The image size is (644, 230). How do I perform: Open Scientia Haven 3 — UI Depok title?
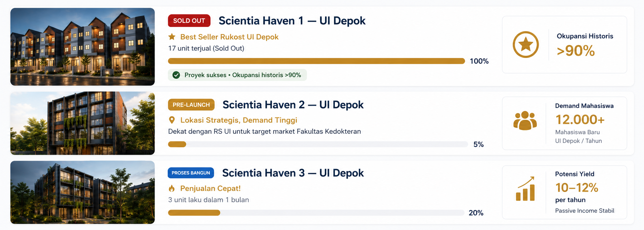coord(293,173)
